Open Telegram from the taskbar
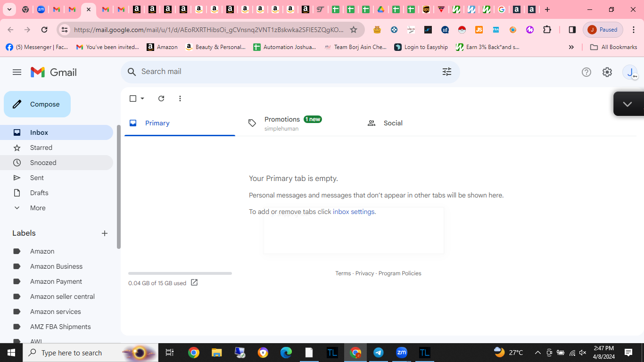 (379, 353)
